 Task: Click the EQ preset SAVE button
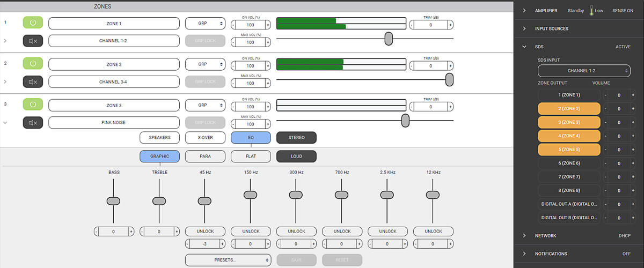296,260
